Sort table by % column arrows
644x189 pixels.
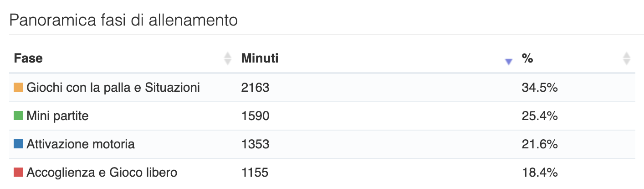pyautogui.click(x=627, y=58)
